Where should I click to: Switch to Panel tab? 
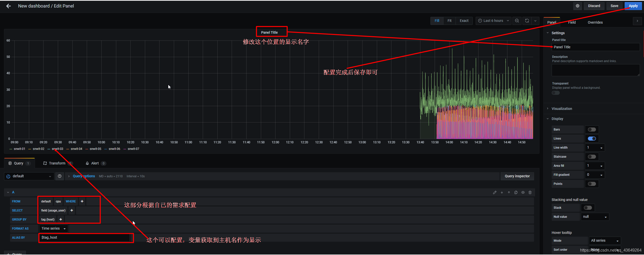point(552,22)
